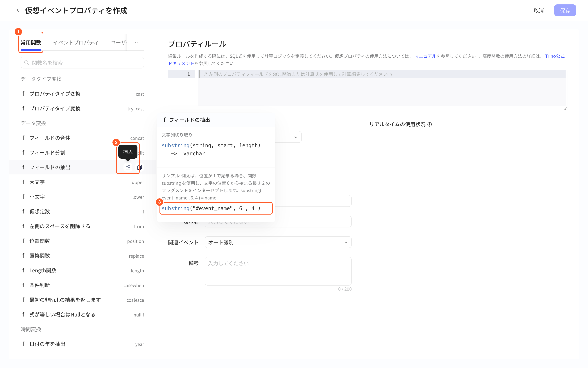Select the 最初の非Nullの結果を返します coalesce function

click(82, 300)
